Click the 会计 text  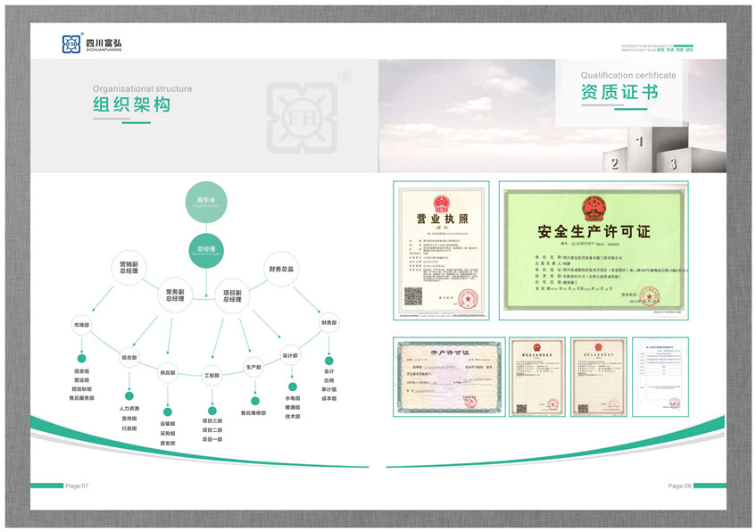tap(328, 371)
